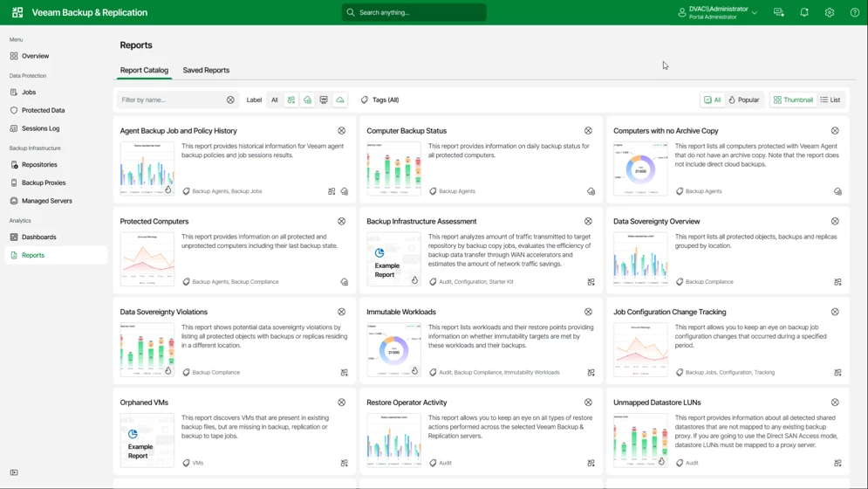Click the messages icon beside user menu
868x489 pixels.
point(779,12)
